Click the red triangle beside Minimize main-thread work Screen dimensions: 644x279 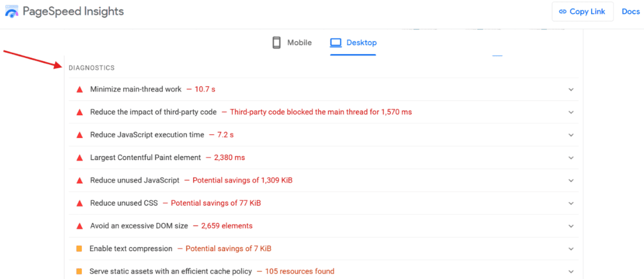[x=79, y=89]
